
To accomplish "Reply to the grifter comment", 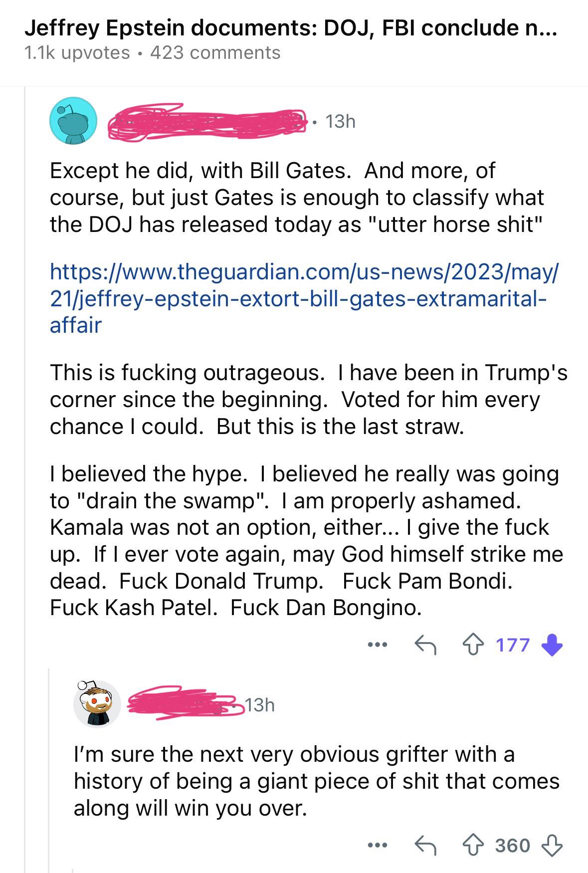I will [425, 846].
